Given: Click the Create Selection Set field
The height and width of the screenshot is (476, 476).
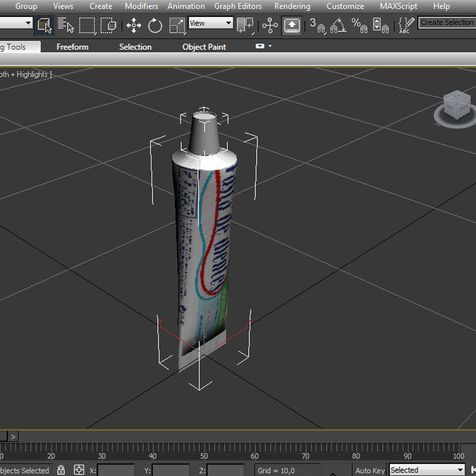Looking at the screenshot, I should (447, 23).
